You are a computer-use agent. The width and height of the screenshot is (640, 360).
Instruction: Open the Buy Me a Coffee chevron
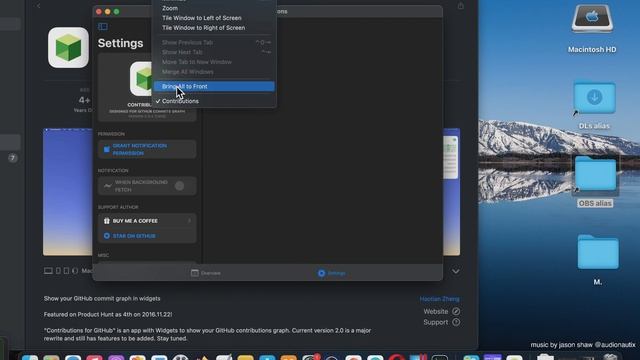click(x=189, y=221)
